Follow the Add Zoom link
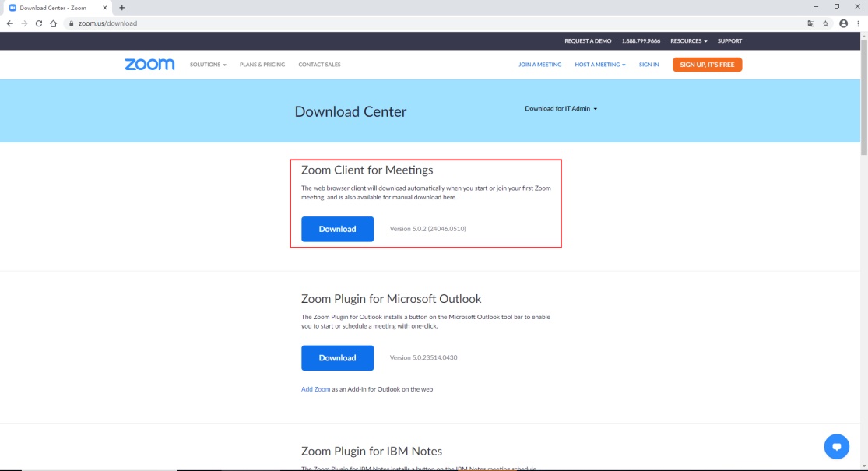868x471 pixels. 315,389
